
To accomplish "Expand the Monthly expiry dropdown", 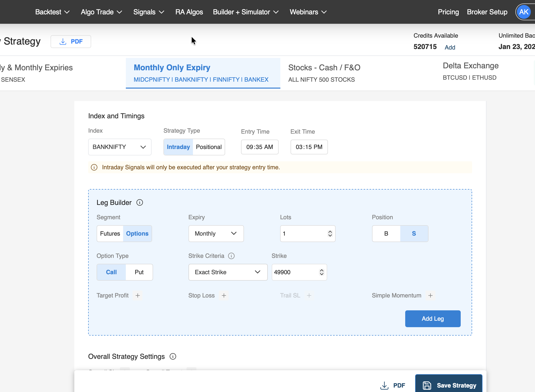I will (216, 234).
